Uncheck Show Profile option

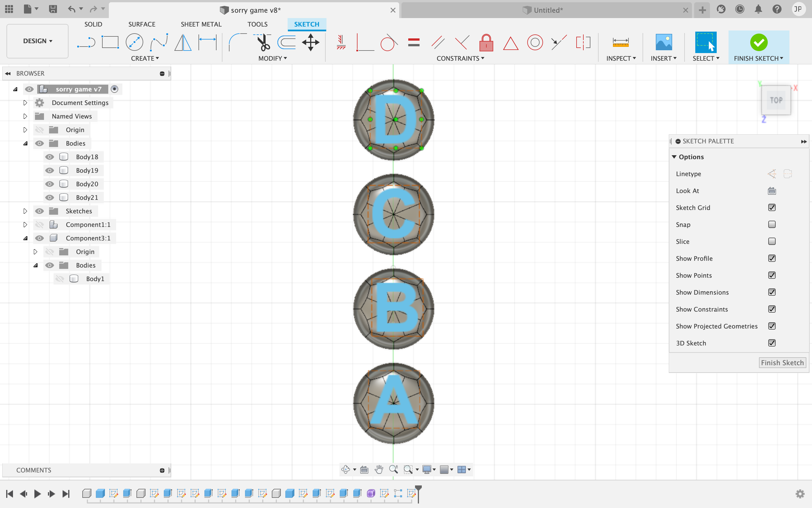click(772, 258)
